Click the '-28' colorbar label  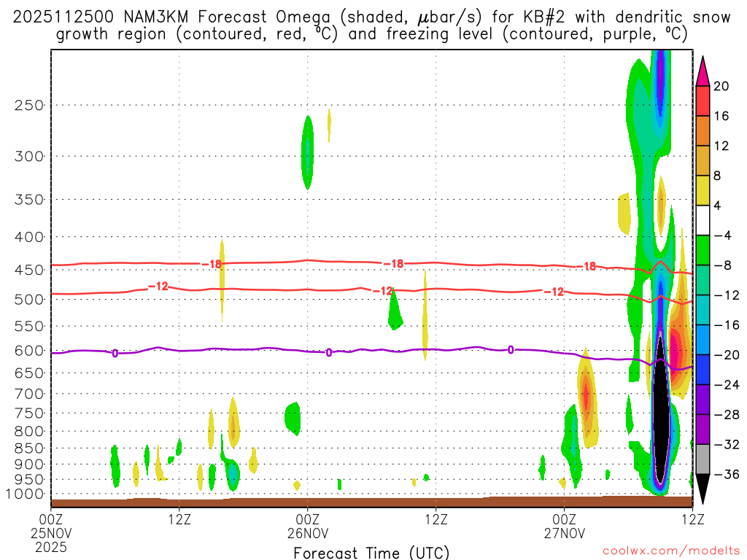(727, 415)
